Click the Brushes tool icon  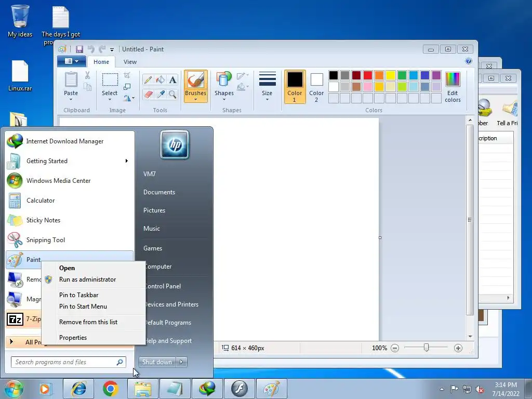click(196, 79)
